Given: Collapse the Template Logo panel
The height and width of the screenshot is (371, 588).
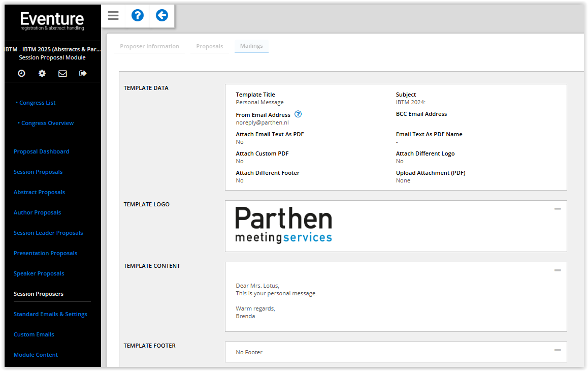Looking at the screenshot, I should pyautogui.click(x=558, y=209).
